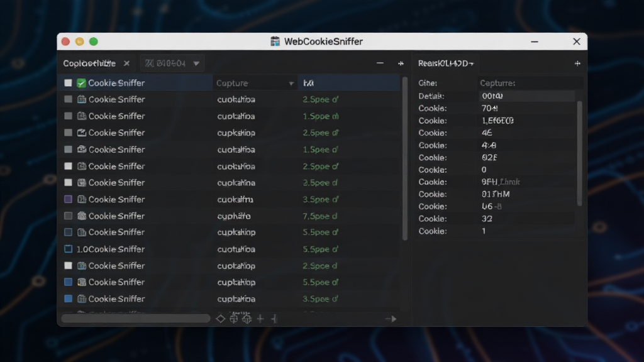644x362 pixels.
Task: Click the diamond icon in the bottom toolbar
Action: point(221,319)
